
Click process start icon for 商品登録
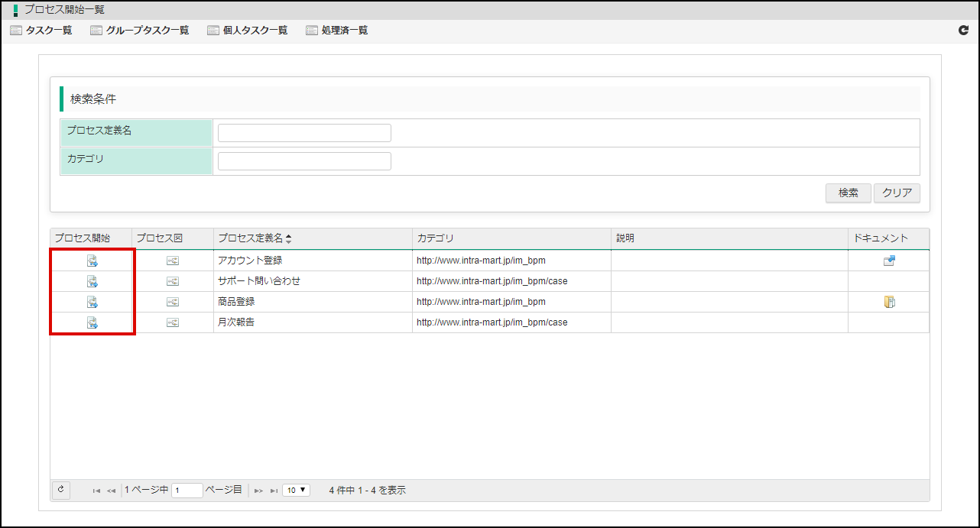pyautogui.click(x=92, y=302)
